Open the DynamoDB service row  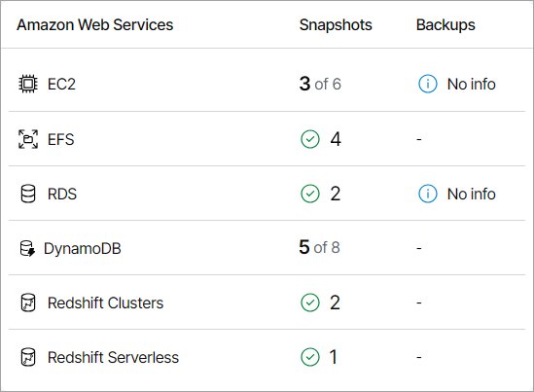coord(267,248)
